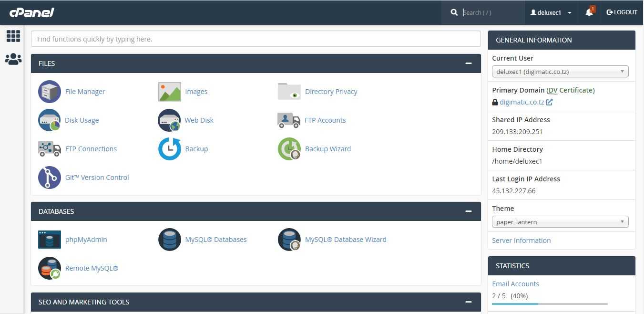
Task: Click the padlock icon beside digimatic.co.tz
Action: 495,102
